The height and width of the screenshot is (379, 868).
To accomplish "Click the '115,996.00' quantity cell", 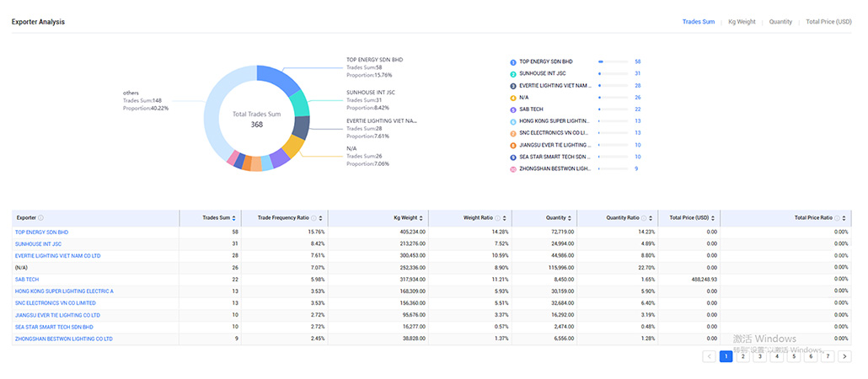I will coord(559,268).
